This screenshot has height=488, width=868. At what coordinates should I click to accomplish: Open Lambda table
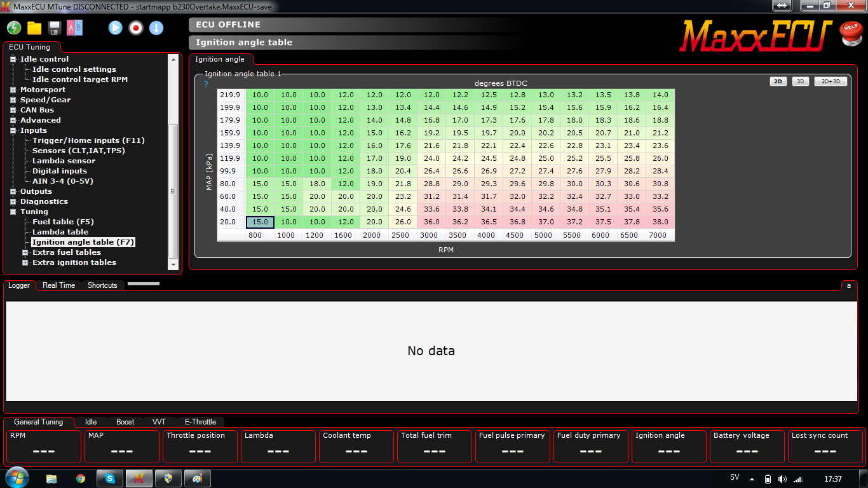(x=60, y=232)
